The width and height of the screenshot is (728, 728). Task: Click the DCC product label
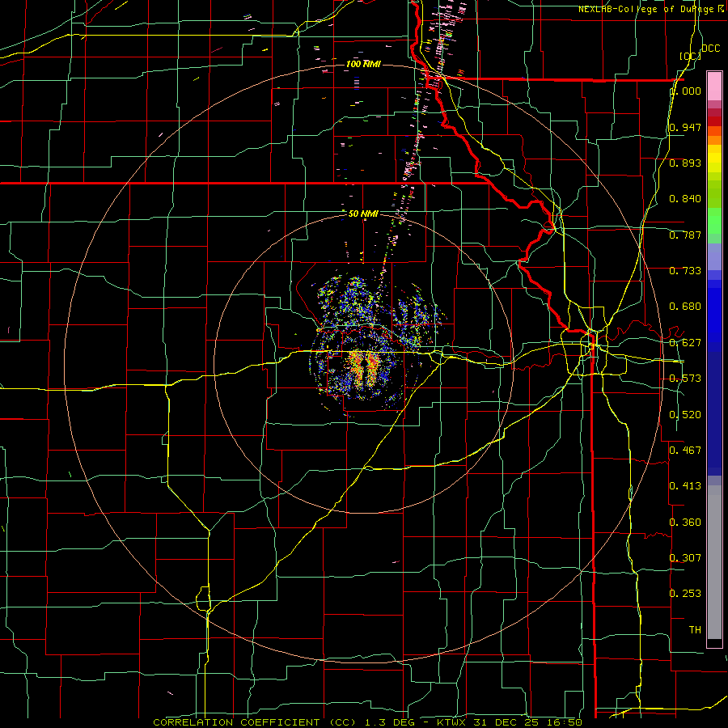(710, 48)
